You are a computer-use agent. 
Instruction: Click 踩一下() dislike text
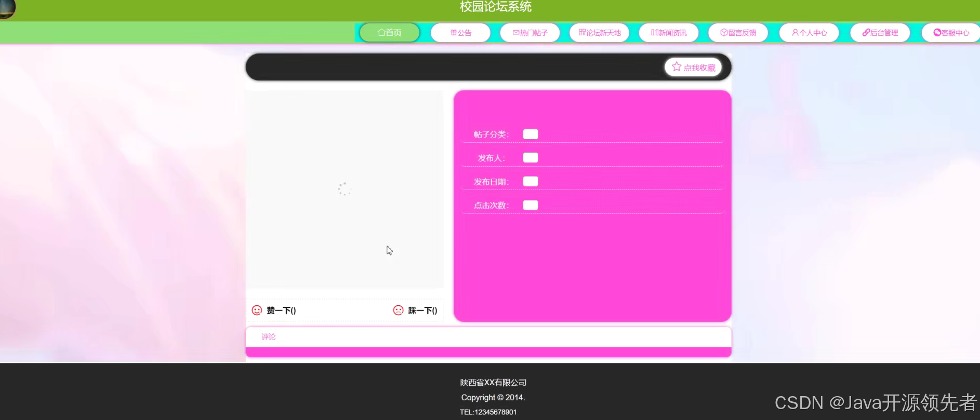coord(422,310)
